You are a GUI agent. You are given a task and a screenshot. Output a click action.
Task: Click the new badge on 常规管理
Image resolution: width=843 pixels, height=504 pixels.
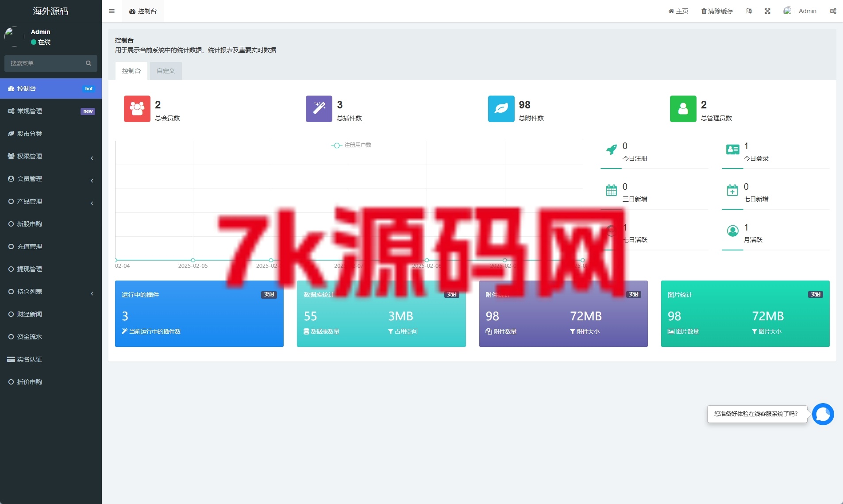[88, 111]
